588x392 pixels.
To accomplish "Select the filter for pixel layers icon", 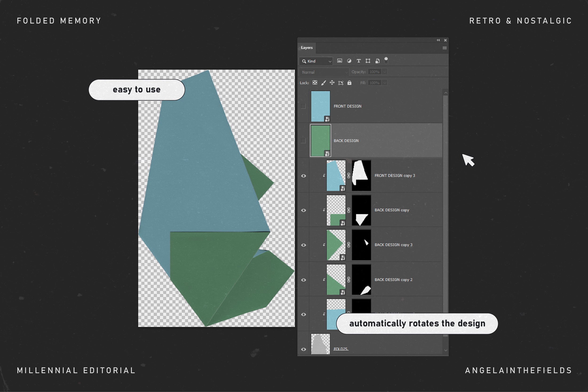I will (340, 61).
